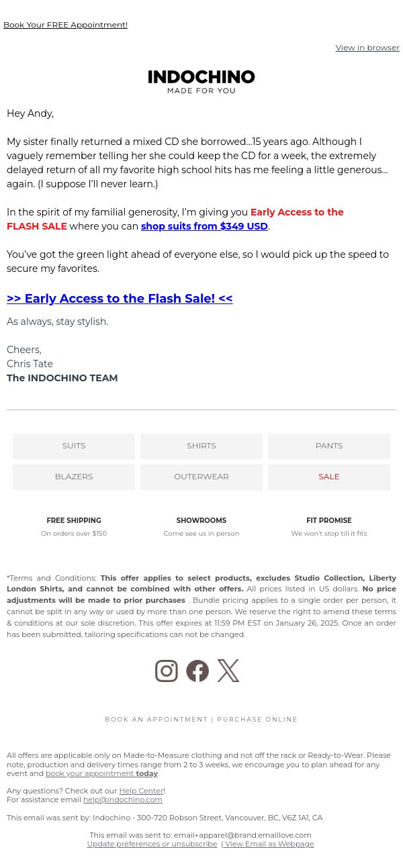The height and width of the screenshot is (868, 403).
Task: Open the SUITS category button
Action: (x=74, y=446)
